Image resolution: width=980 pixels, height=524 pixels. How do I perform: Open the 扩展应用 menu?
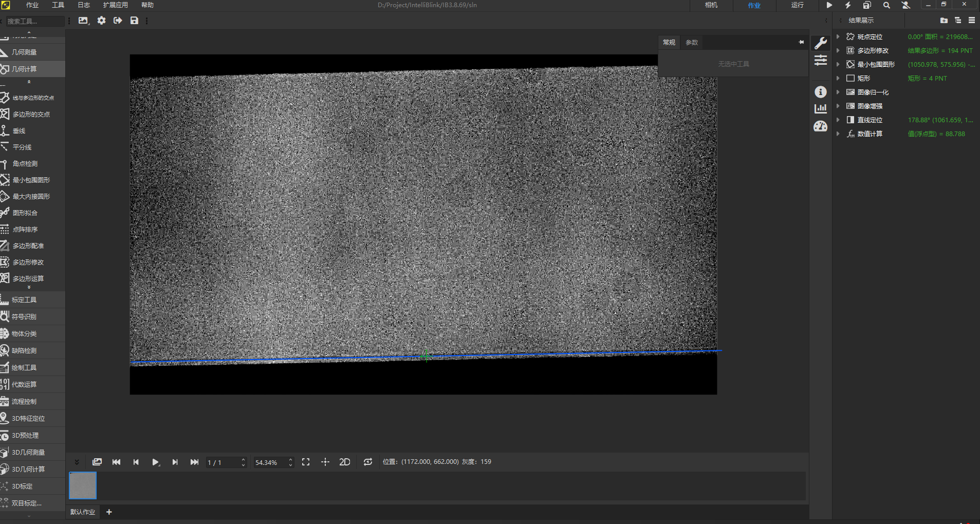pos(115,5)
